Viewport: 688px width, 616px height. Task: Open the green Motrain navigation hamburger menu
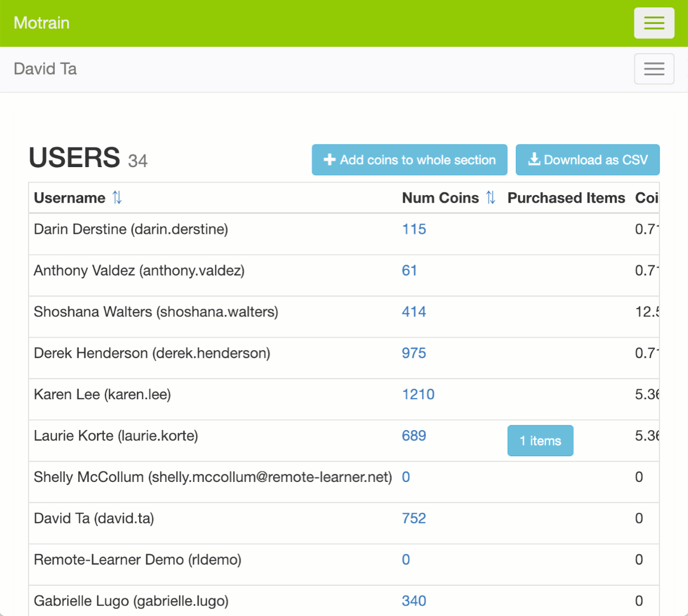coord(654,23)
